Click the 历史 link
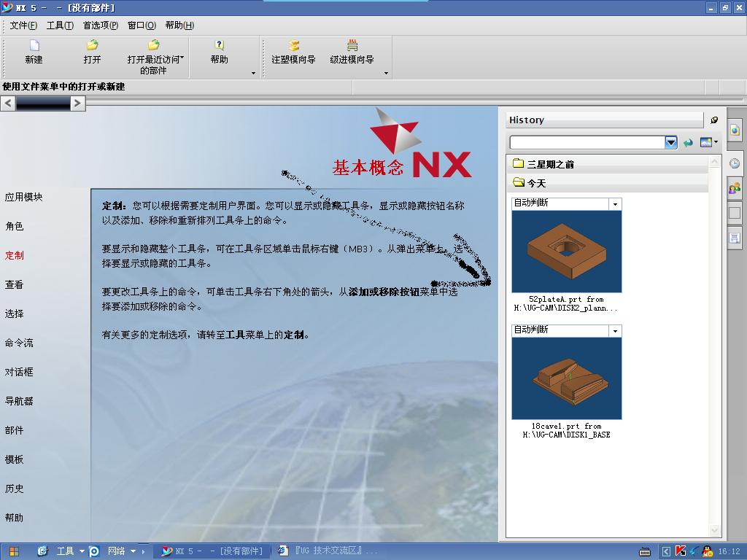Screen dimensions: 747x560 pyautogui.click(x=15, y=489)
